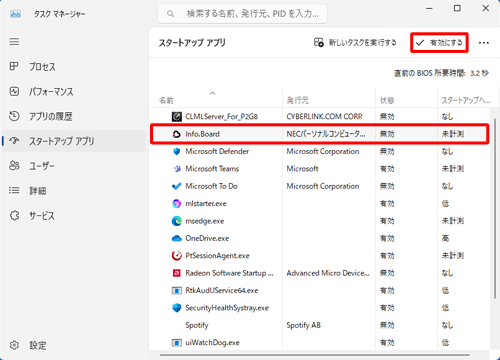Open the hamburger navigation menu
500x360 pixels.
(14, 42)
